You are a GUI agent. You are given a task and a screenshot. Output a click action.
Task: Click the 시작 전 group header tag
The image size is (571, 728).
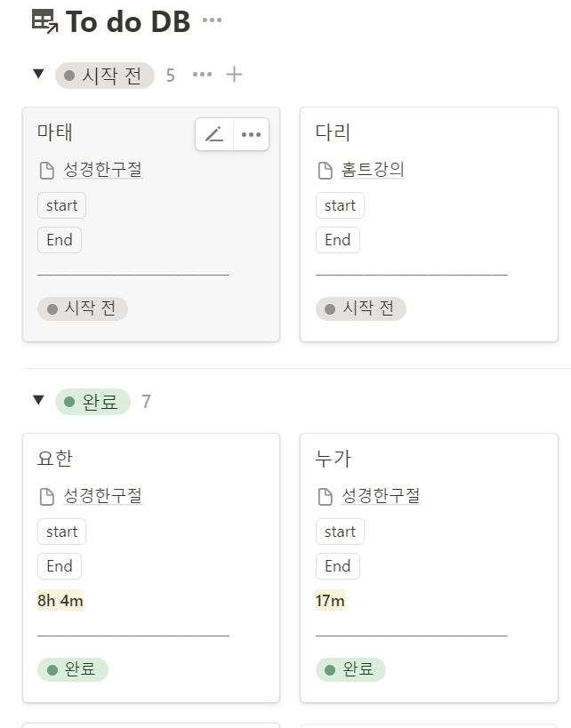[x=105, y=76]
